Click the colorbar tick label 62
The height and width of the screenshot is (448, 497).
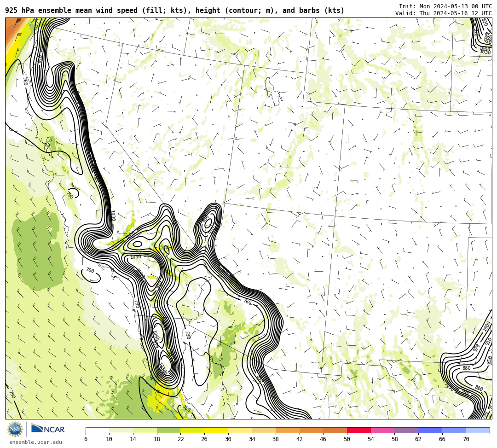418,439
